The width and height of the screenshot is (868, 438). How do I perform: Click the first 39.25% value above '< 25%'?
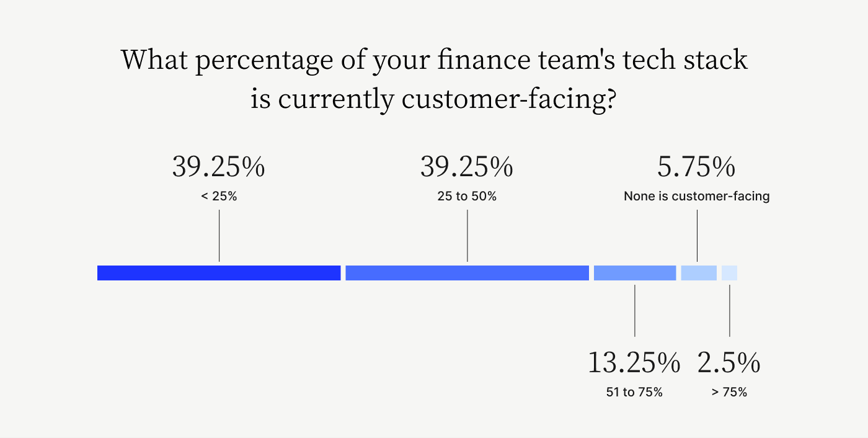218,168
